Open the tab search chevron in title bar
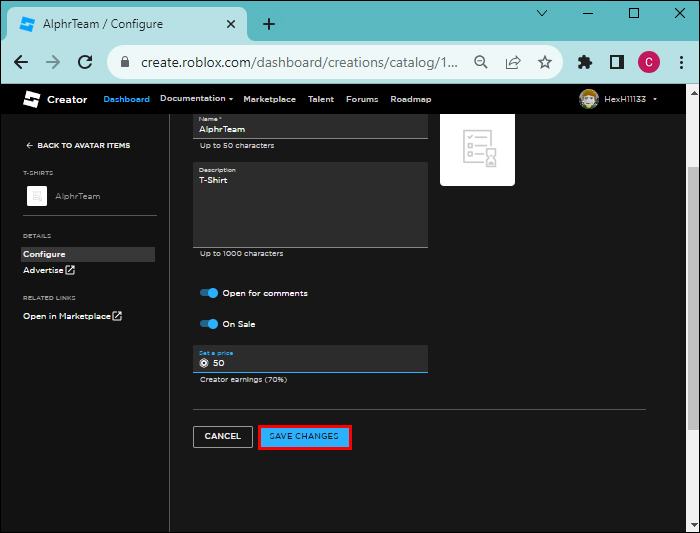Screen dimensions: 700x533 [x=541, y=13]
